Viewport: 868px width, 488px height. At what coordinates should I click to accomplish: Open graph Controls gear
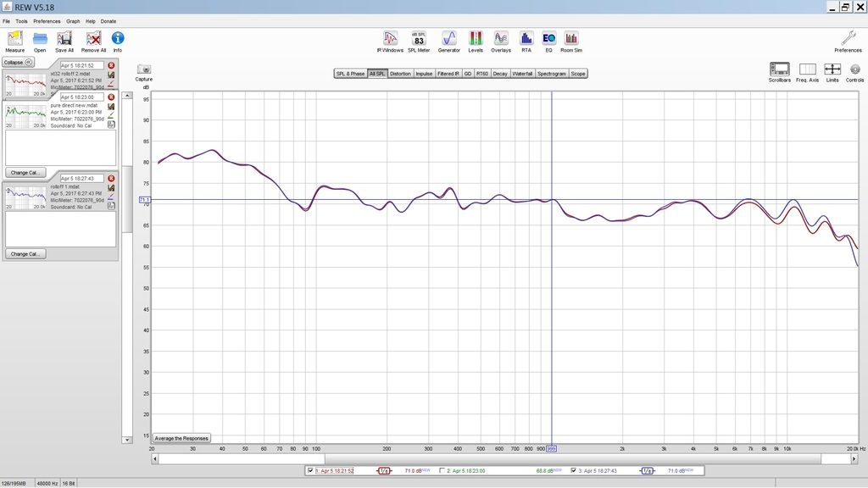pyautogui.click(x=854, y=72)
